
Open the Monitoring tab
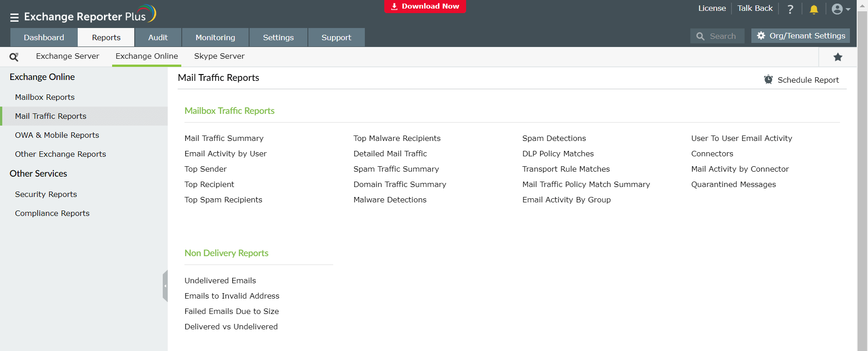pyautogui.click(x=215, y=37)
